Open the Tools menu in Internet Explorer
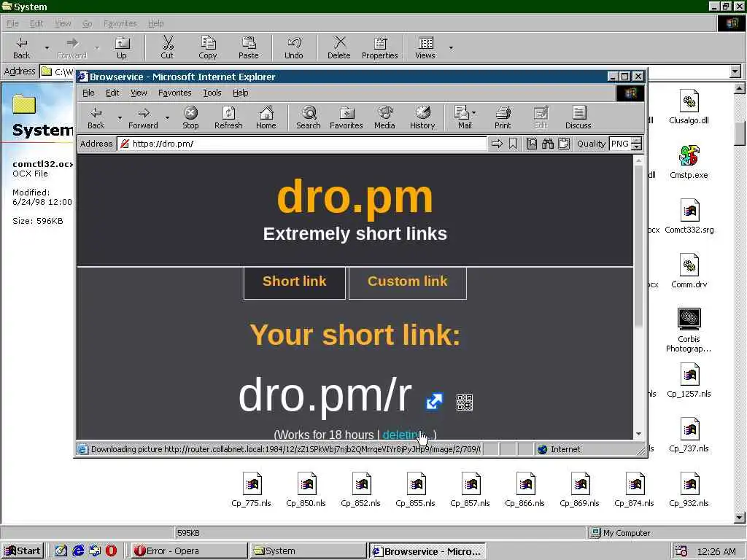 point(212,93)
